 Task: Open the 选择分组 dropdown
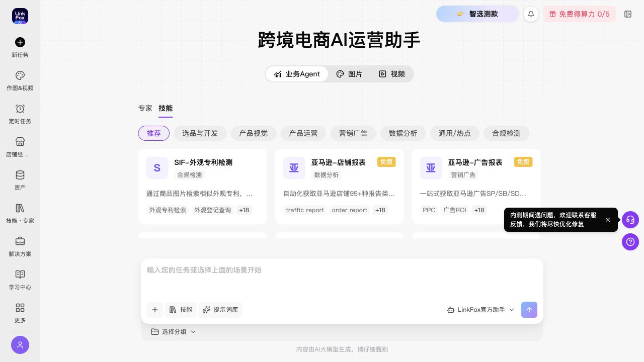[174, 332]
